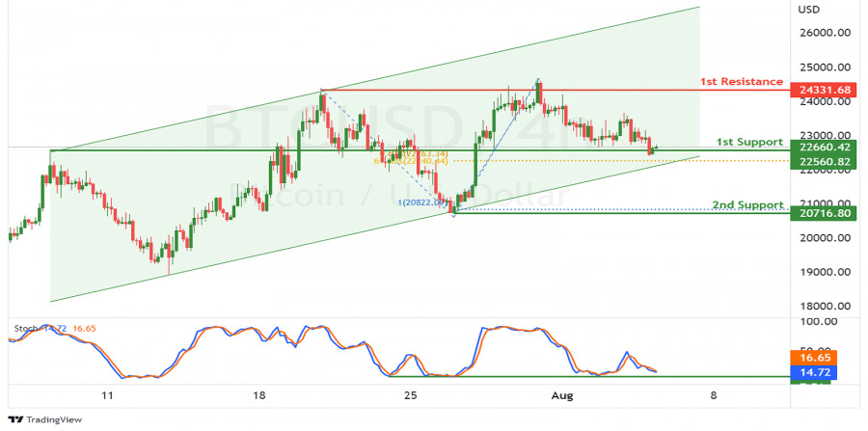This screenshot has width=868, height=431.
Task: Click date label 11 on time axis
Action: click(x=107, y=395)
